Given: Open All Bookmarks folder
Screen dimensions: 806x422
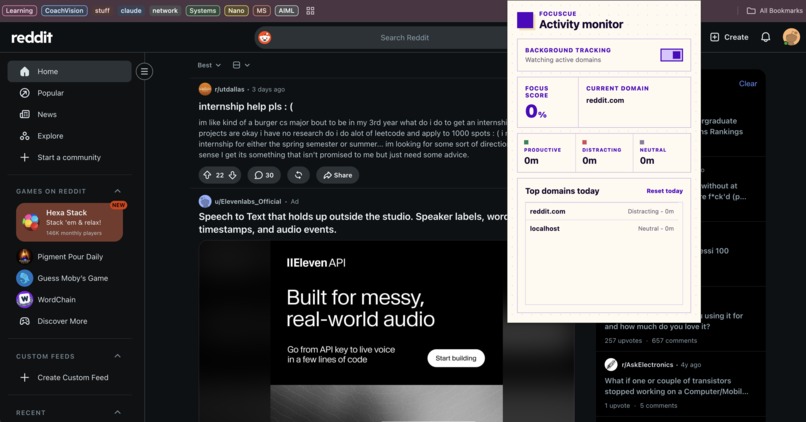Looking at the screenshot, I should click(774, 10).
